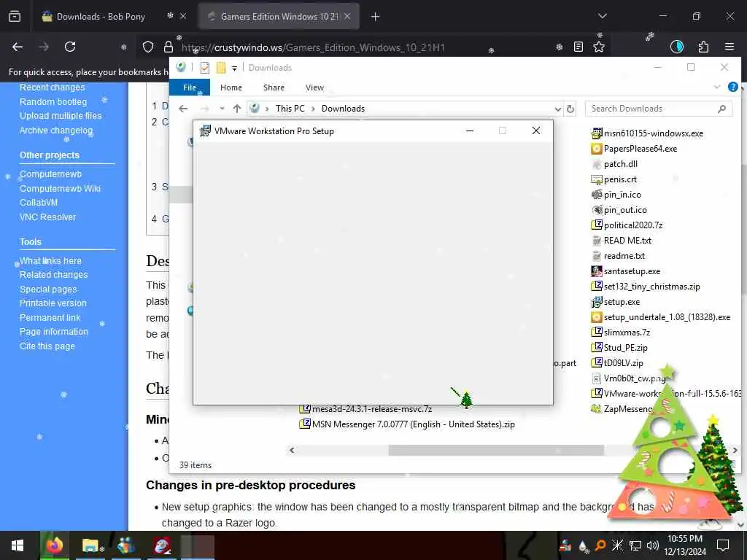Select readme.txt file
The height and width of the screenshot is (560, 747).
click(618, 256)
